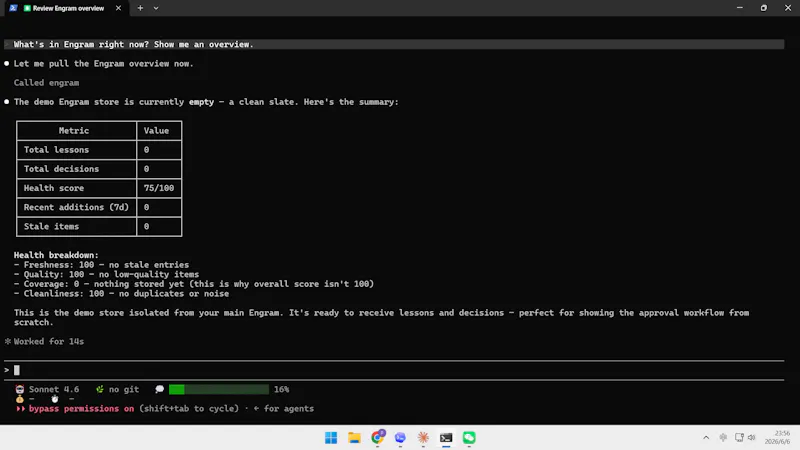Open a new terminal tab with plus
The width and height of the screenshot is (800, 450).
(x=140, y=8)
